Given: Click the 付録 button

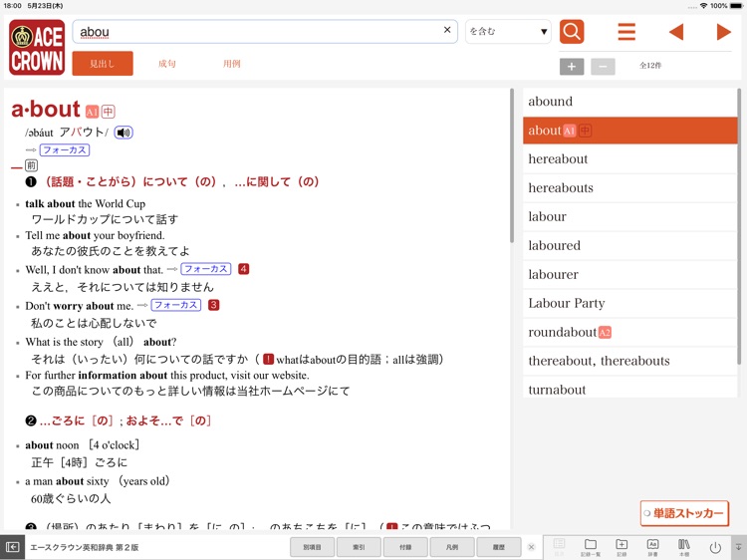Looking at the screenshot, I should [405, 547].
